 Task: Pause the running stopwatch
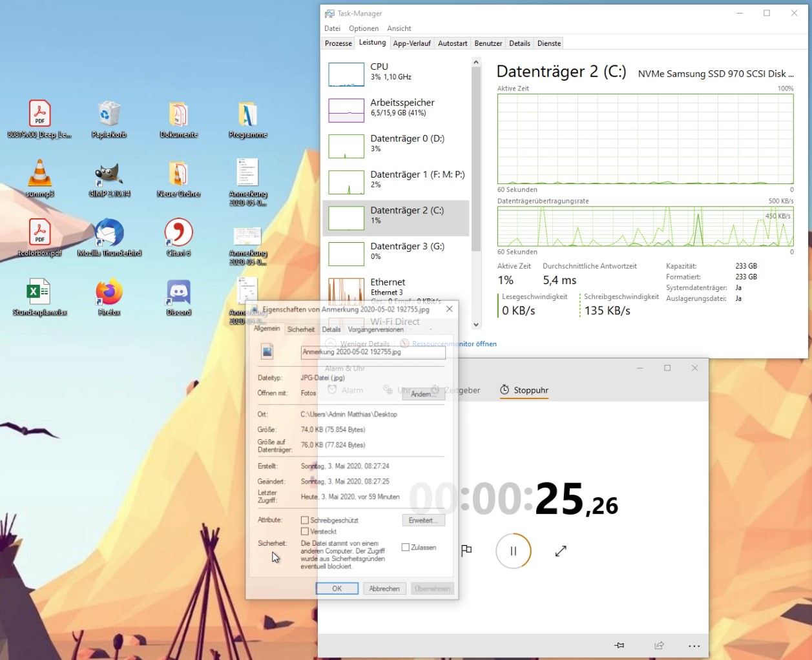514,551
